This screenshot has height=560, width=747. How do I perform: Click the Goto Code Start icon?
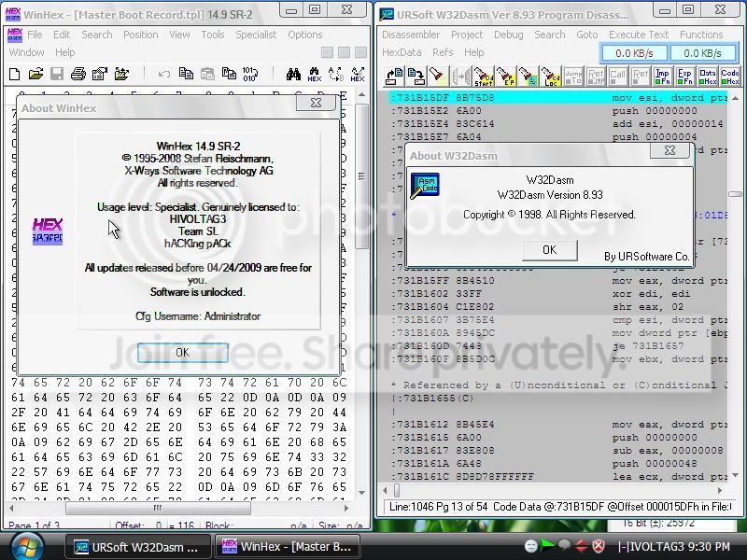click(483, 77)
